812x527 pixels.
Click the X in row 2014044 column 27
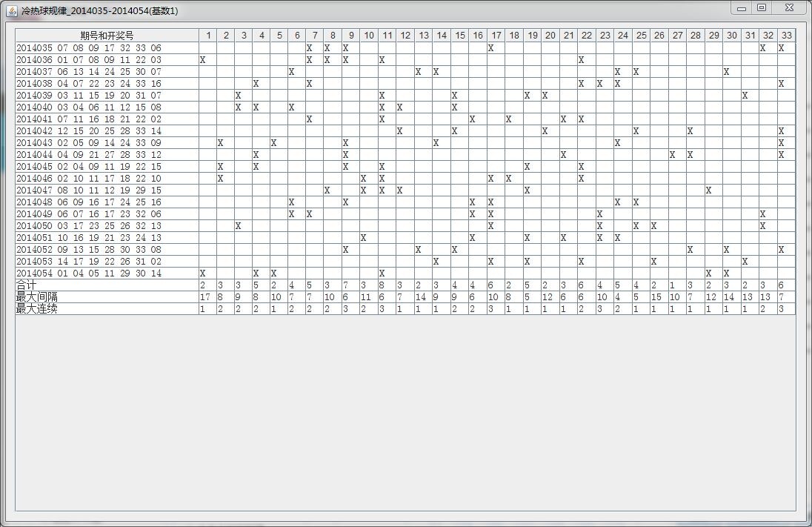672,154
